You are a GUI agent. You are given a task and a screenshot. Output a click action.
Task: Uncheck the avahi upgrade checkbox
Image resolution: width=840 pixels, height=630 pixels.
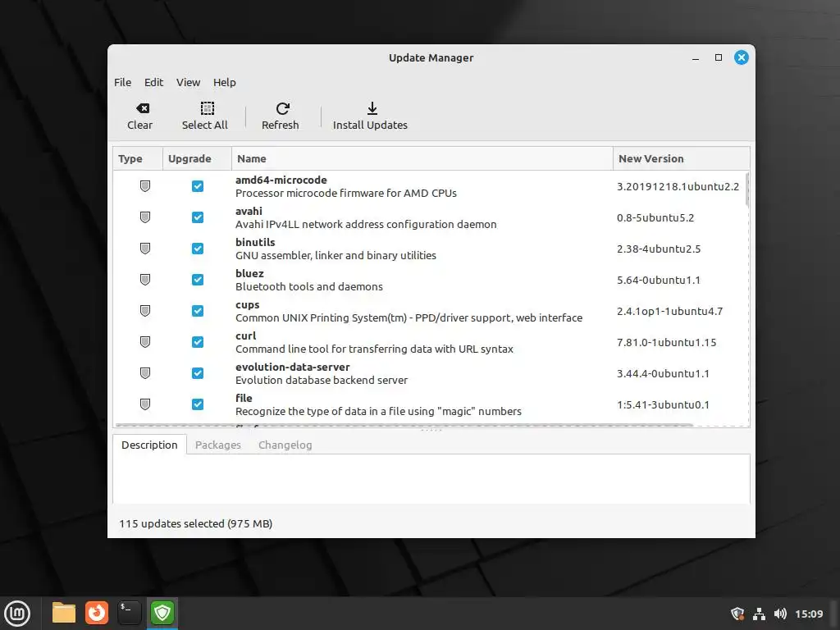point(198,217)
